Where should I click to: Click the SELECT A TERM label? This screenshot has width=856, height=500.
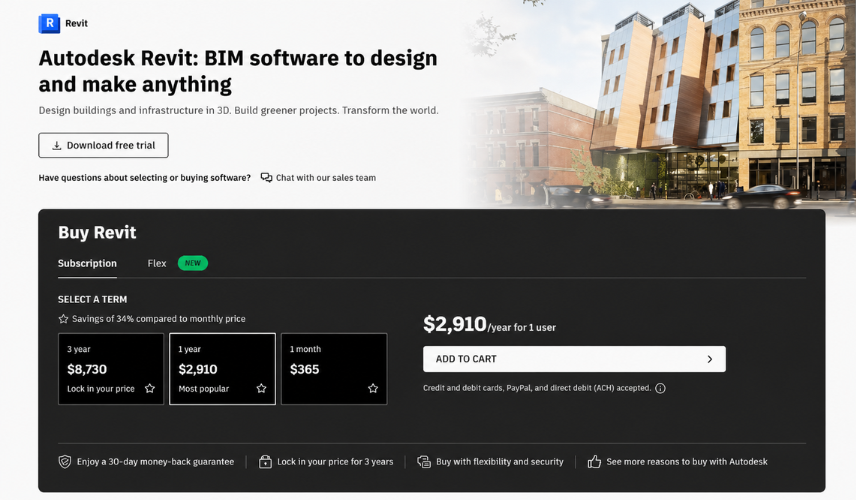pos(92,299)
